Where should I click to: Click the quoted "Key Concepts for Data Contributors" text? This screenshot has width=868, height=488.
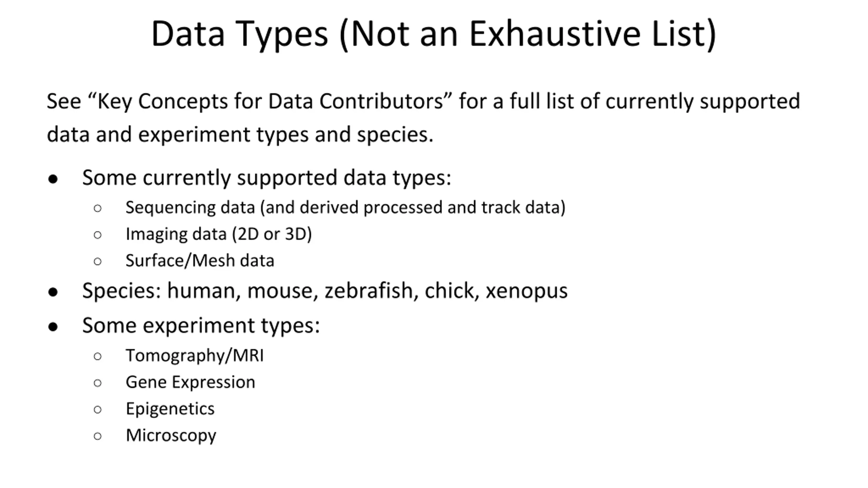click(270, 101)
